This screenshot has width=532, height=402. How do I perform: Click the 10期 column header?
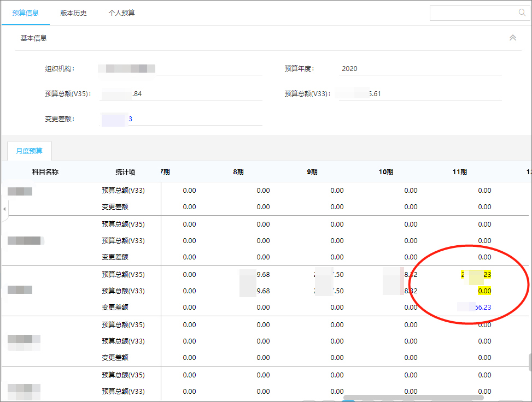tap(387, 171)
